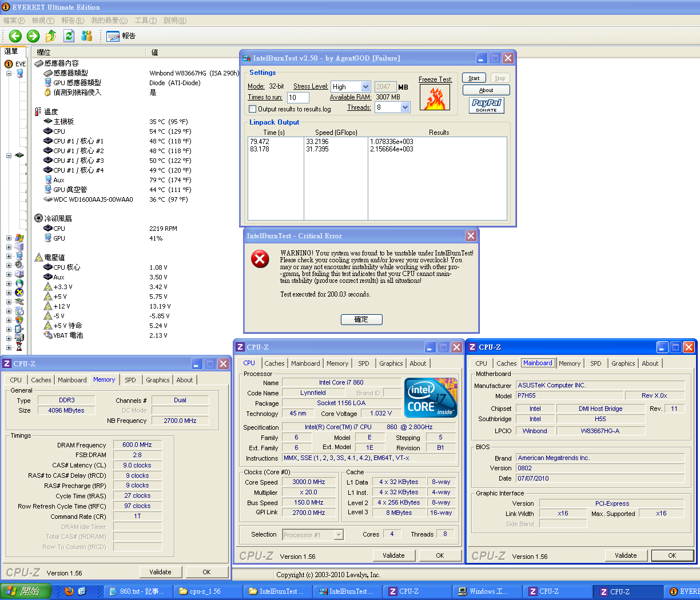Click the folder up-level toolbar icon
Image resolution: width=700 pixels, height=600 pixels.
coord(51,36)
